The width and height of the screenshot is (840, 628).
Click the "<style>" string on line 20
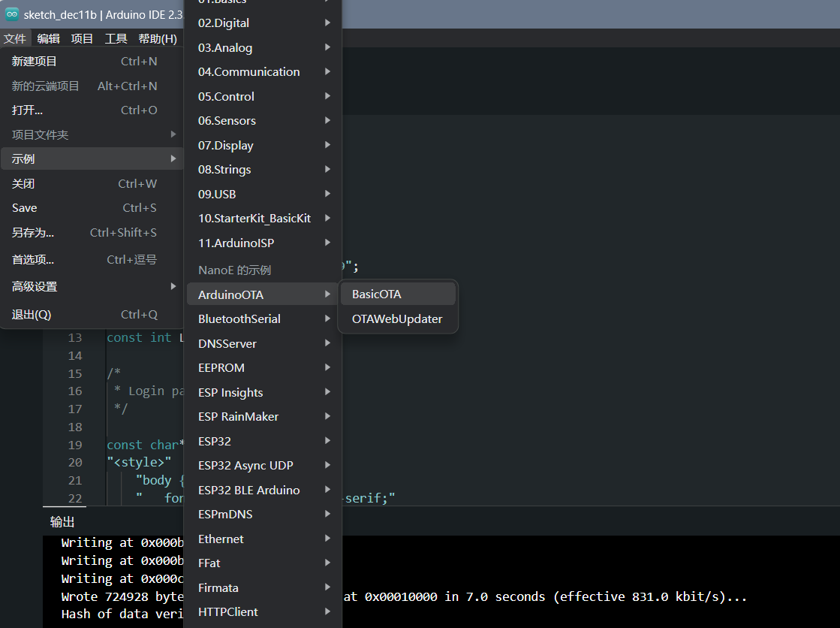(x=140, y=462)
